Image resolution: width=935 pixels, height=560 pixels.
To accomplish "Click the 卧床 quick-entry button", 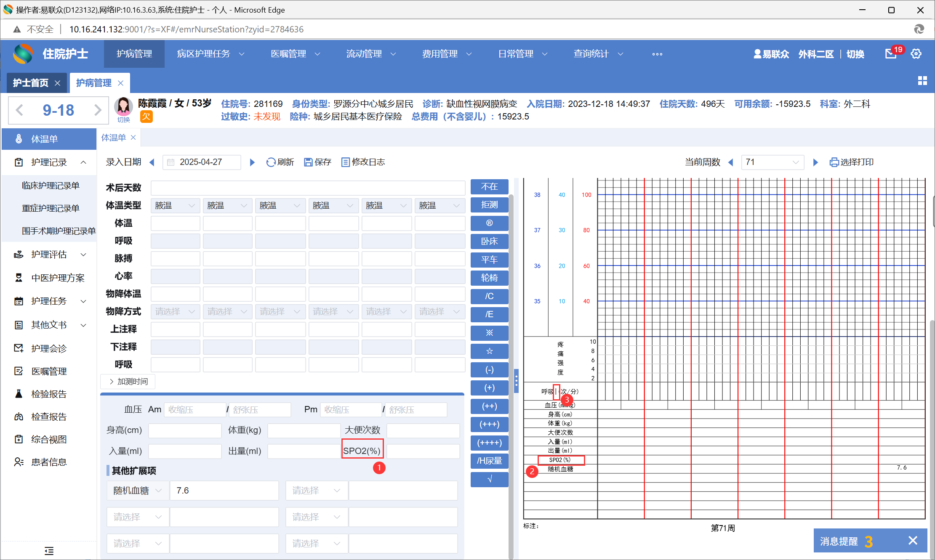I will pos(489,241).
